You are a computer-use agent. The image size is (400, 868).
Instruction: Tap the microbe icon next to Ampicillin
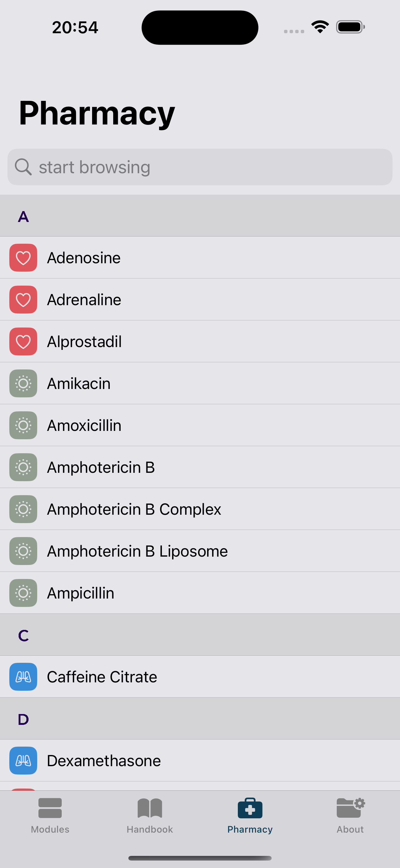[23, 593]
